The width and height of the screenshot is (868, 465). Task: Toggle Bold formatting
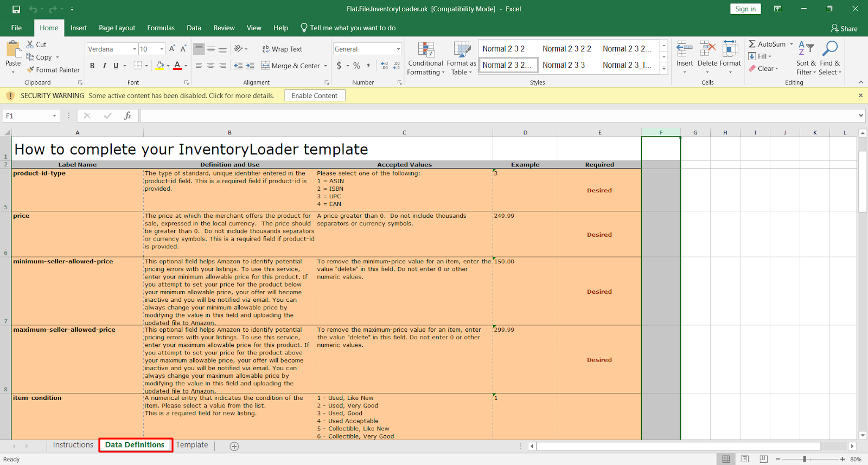pos(92,66)
